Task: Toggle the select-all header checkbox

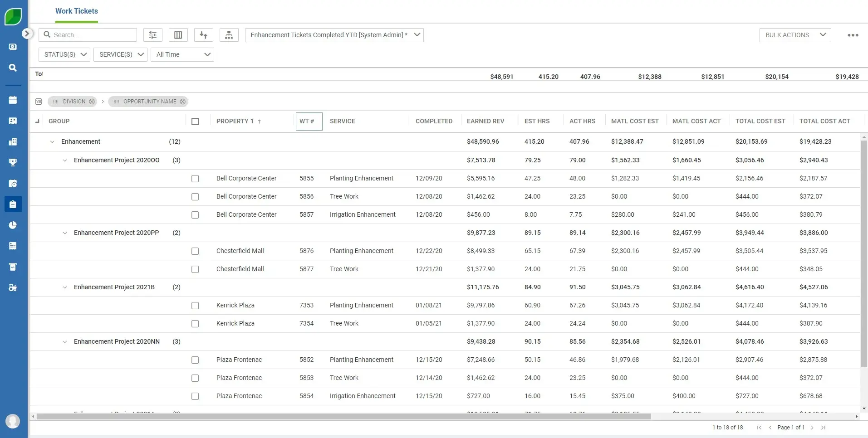Action: click(x=195, y=122)
